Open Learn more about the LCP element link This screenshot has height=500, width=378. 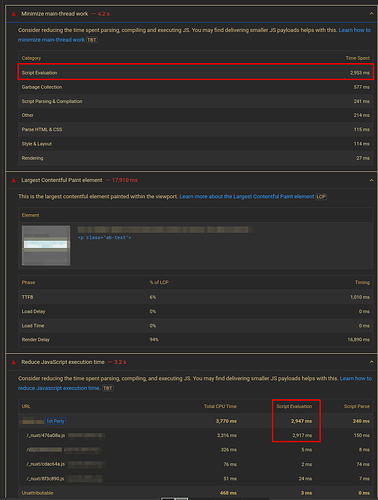[x=247, y=197]
